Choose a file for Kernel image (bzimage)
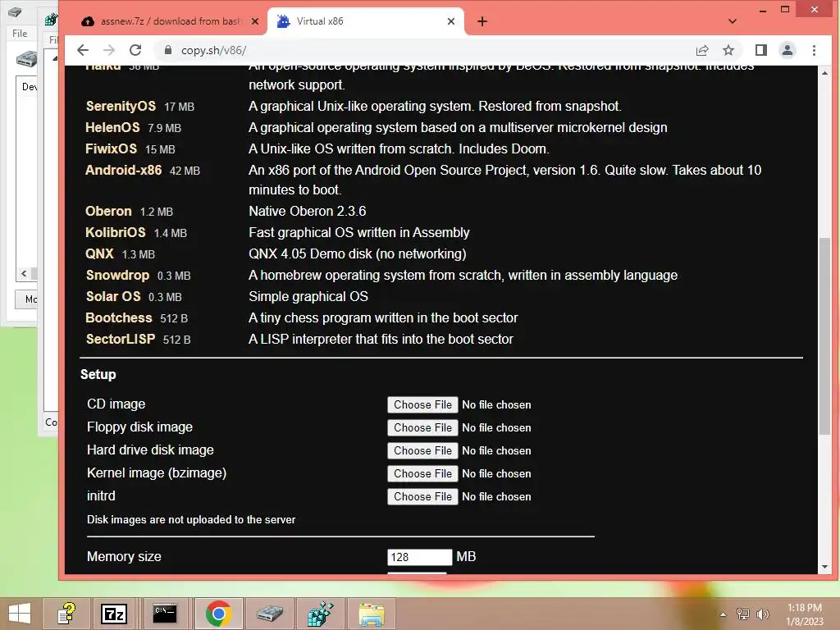 click(422, 473)
